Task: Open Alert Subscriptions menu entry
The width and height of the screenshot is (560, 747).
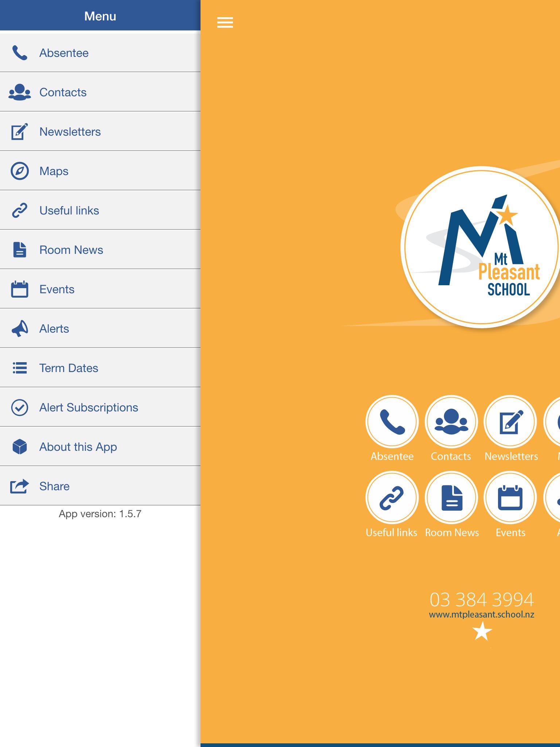Action: pos(100,407)
